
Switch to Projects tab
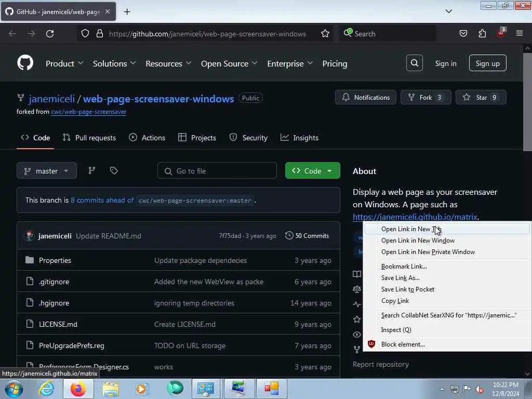click(197, 137)
